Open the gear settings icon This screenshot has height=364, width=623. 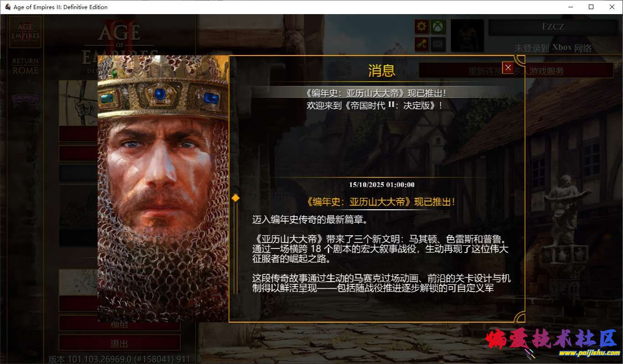point(422,26)
